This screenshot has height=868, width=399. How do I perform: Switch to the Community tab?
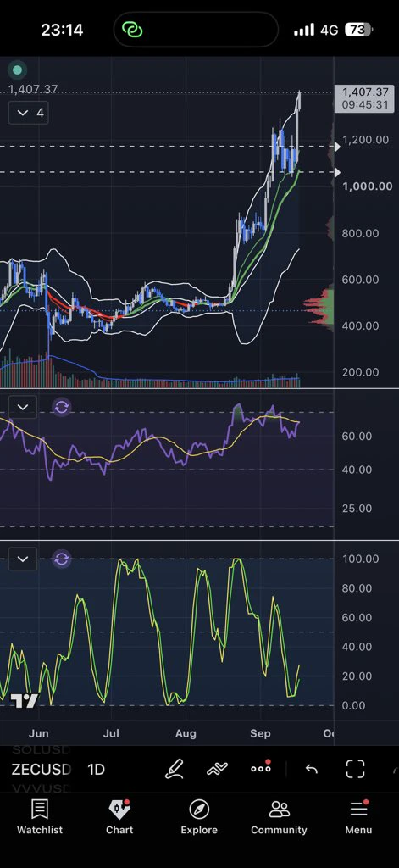pos(279,817)
